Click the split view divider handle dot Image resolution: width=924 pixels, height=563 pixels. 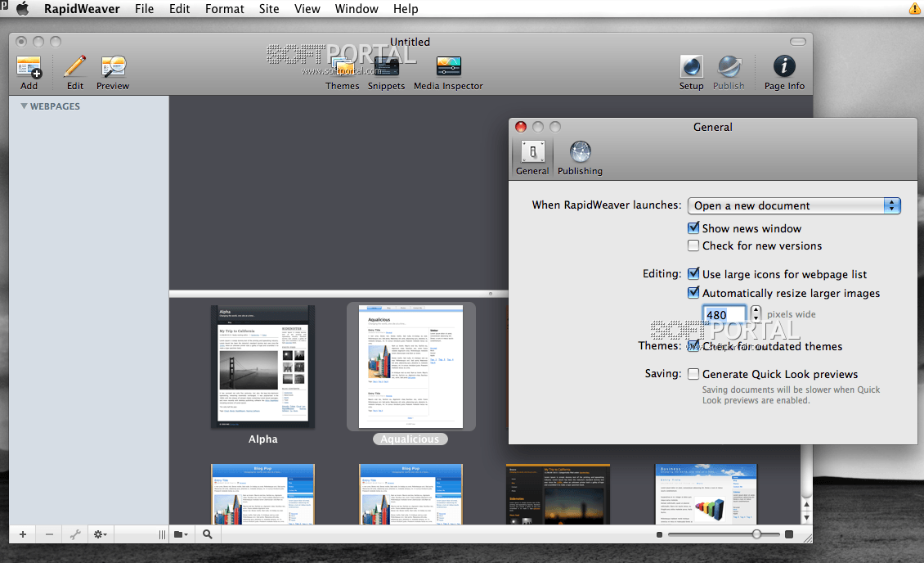click(x=491, y=294)
